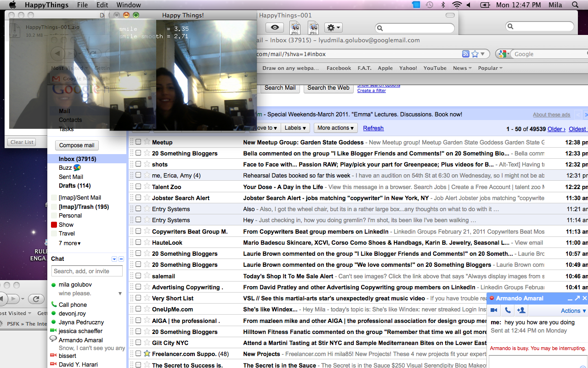Star the Freelancer.com Suppo. email
This screenshot has width=588, height=368.
(147, 354)
